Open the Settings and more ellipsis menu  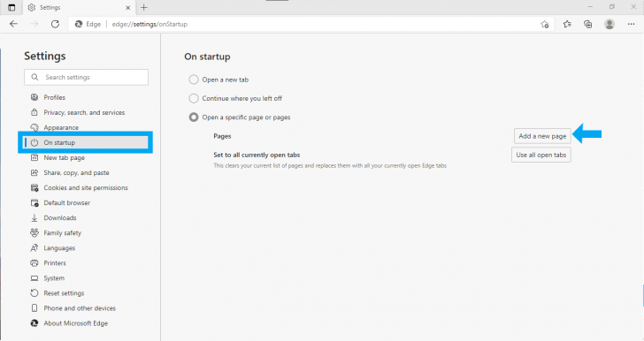pos(632,24)
